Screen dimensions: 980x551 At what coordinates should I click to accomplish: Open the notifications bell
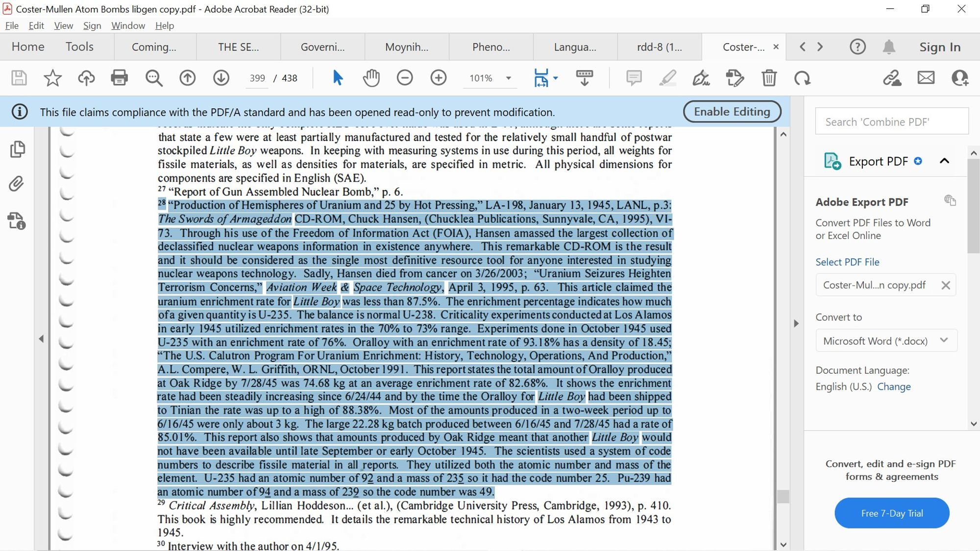pos(889,47)
